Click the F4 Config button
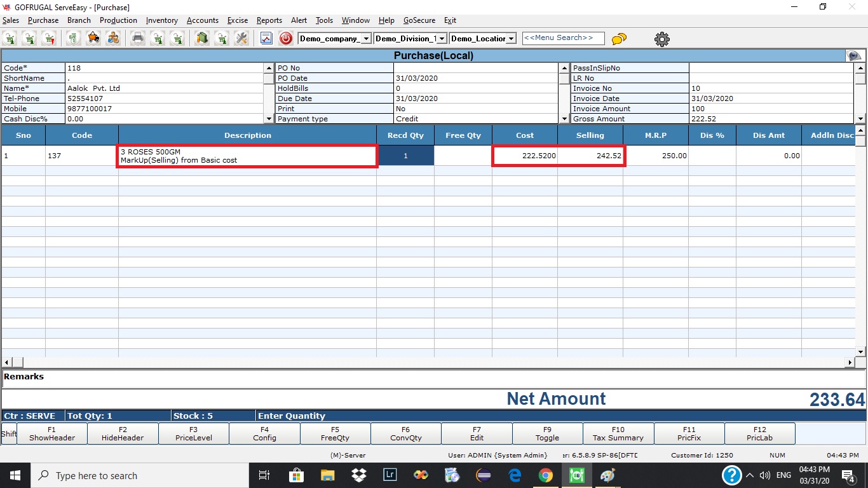 (264, 434)
